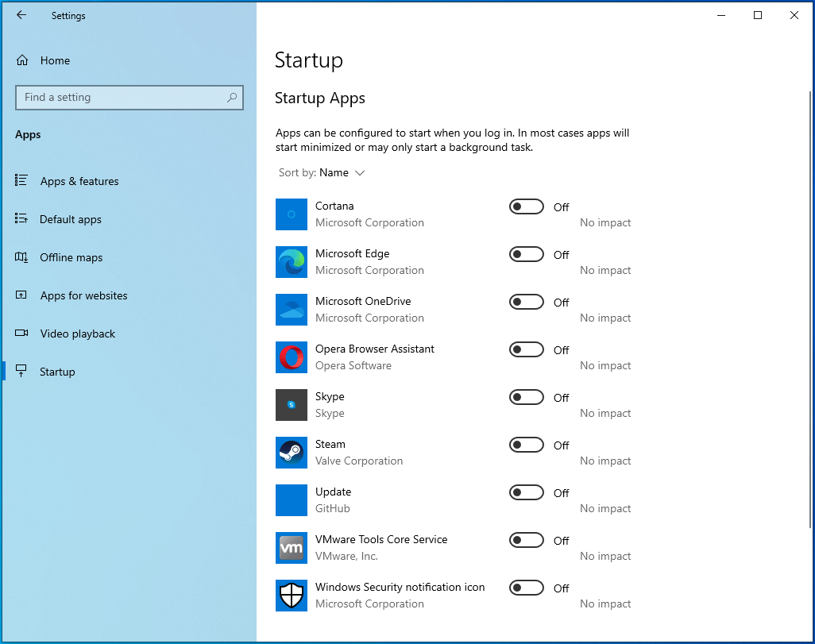This screenshot has width=815, height=644.
Task: Enable Cortana at startup
Action: (526, 206)
